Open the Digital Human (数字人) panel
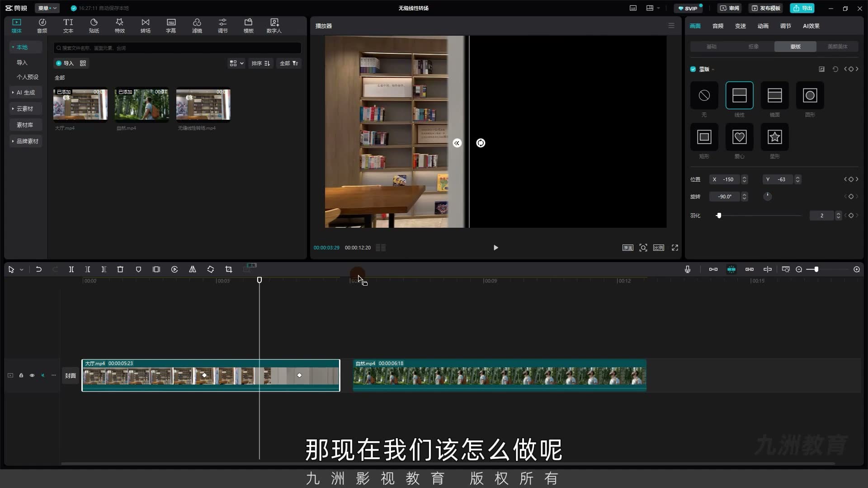Viewport: 868px width, 488px height. pyautogui.click(x=274, y=26)
